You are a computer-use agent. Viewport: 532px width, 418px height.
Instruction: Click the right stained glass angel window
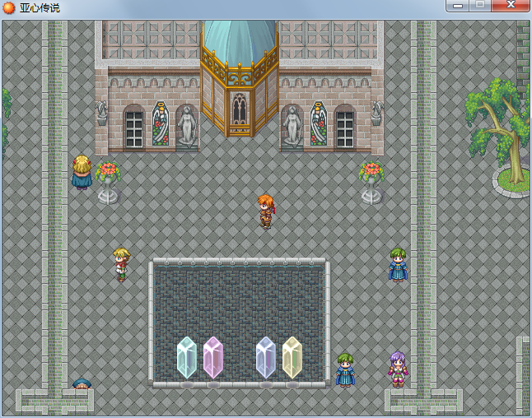[x=319, y=123]
